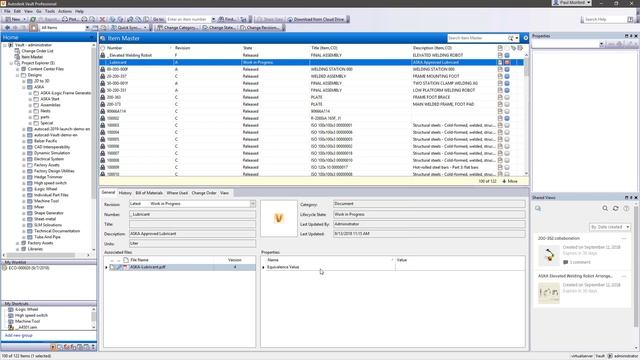640x360 pixels.
Task: Click the refresh icon in Shared Views
Action: click(616, 209)
